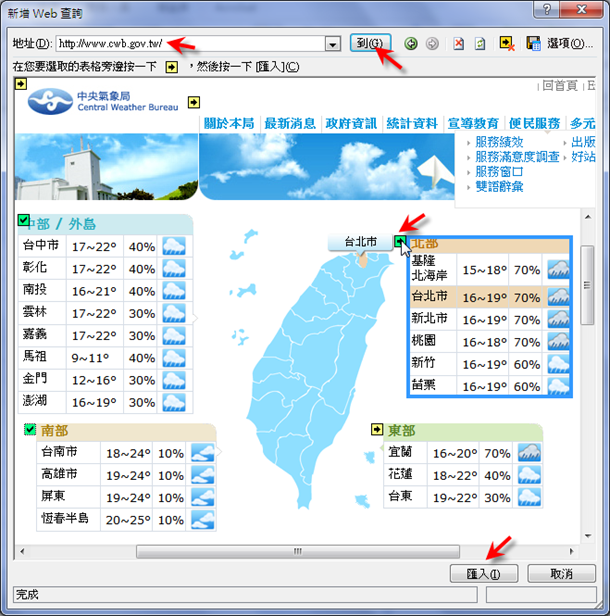Click the weather icon in 台中市 row
This screenshot has width=610, height=616.
(174, 247)
